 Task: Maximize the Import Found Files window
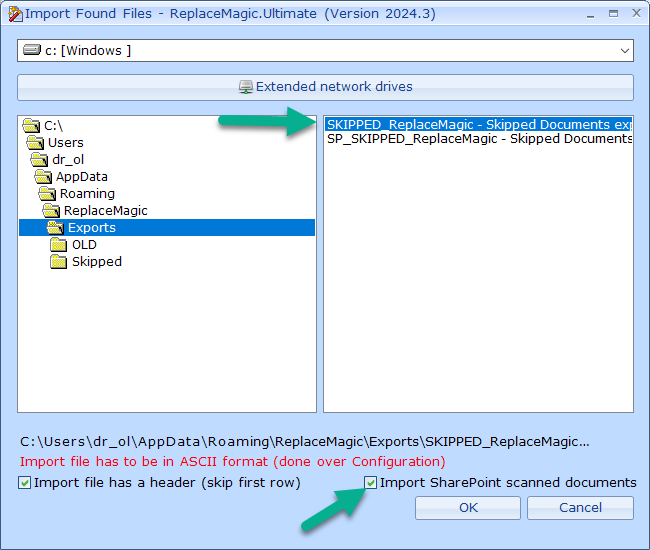point(614,14)
